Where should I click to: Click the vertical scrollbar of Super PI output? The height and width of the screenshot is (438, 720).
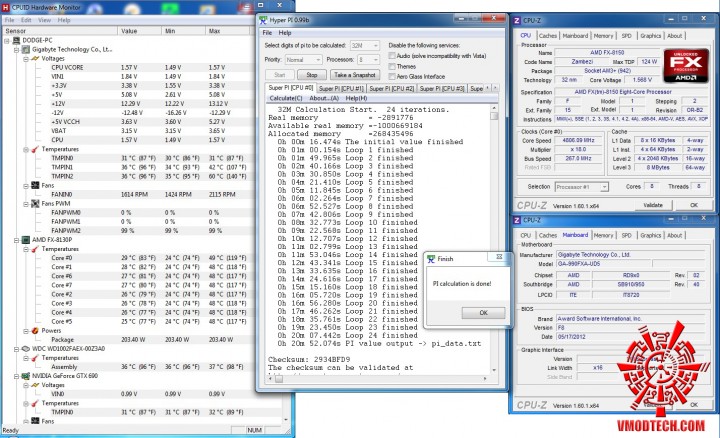pos(494,239)
